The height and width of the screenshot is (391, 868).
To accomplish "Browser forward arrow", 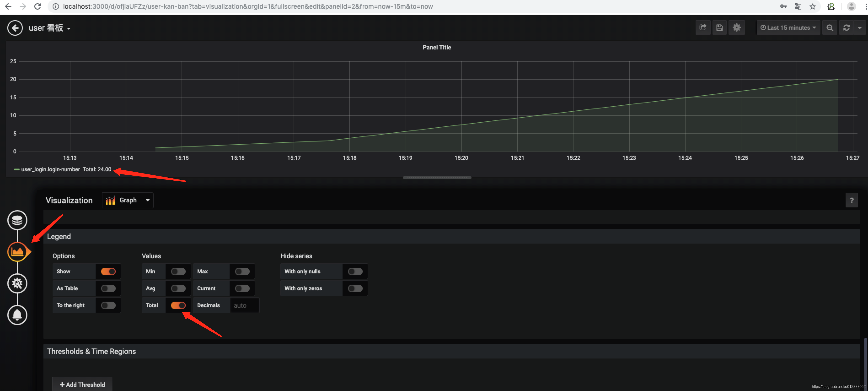I will 23,6.
